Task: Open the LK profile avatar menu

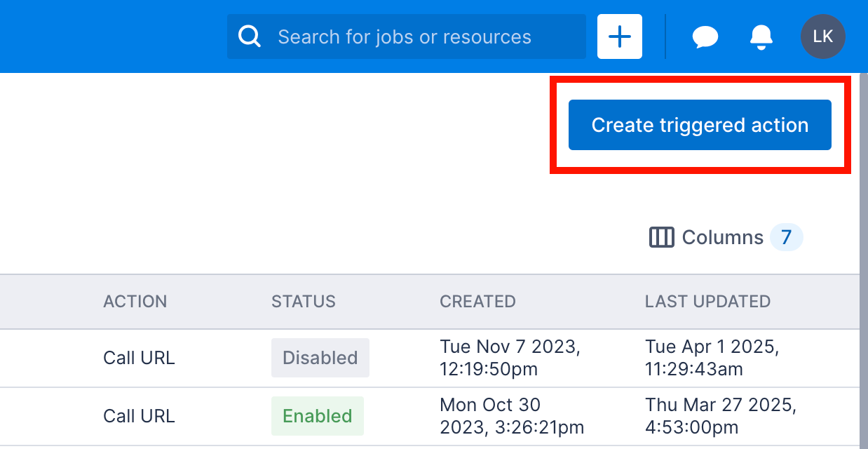Action: pyautogui.click(x=822, y=36)
